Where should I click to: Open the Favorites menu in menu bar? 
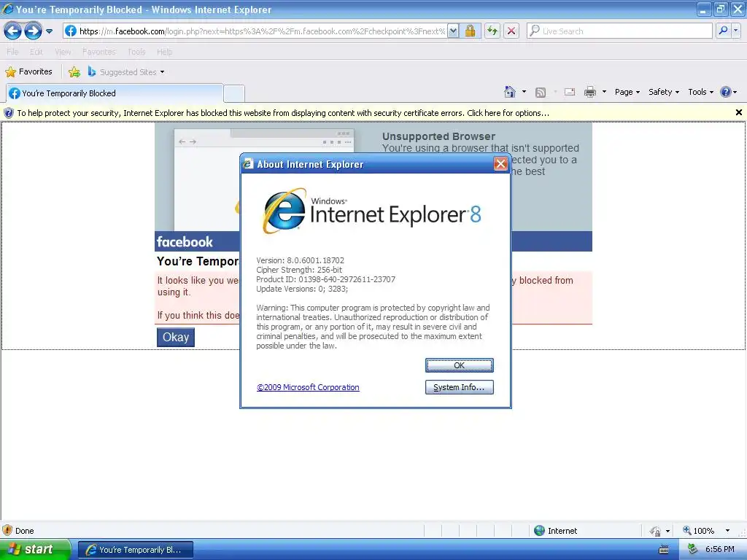click(98, 52)
